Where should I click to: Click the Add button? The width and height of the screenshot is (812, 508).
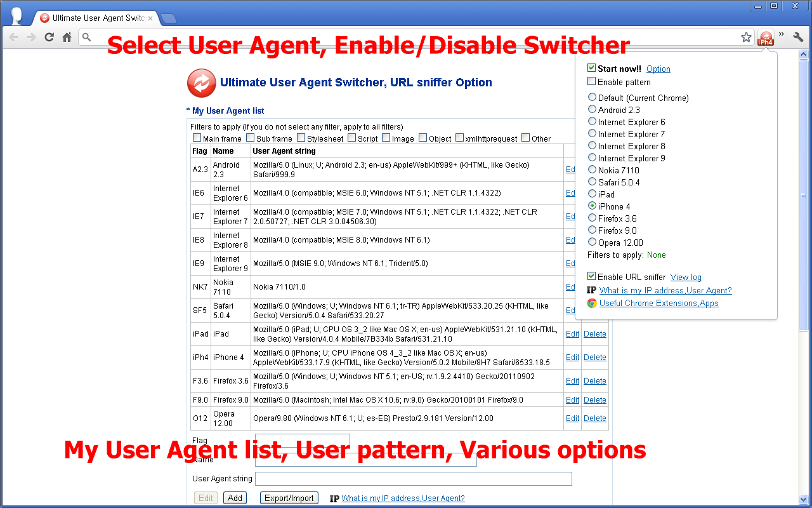(x=235, y=498)
